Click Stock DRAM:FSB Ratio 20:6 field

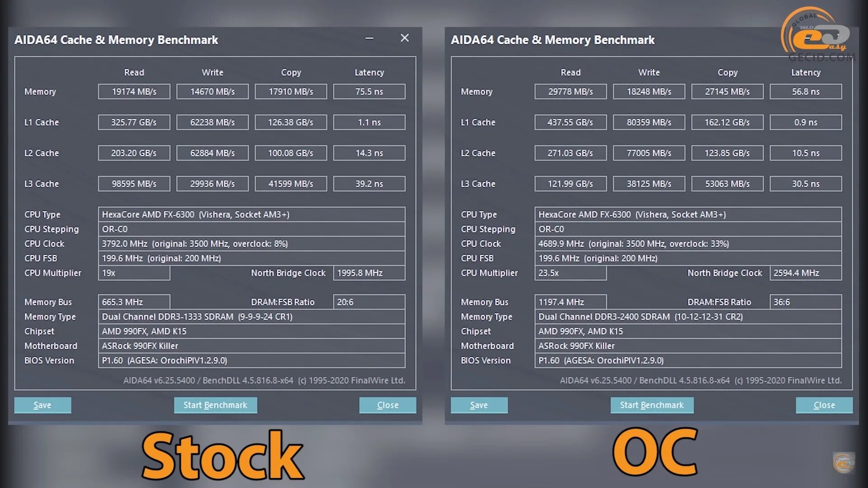click(369, 302)
